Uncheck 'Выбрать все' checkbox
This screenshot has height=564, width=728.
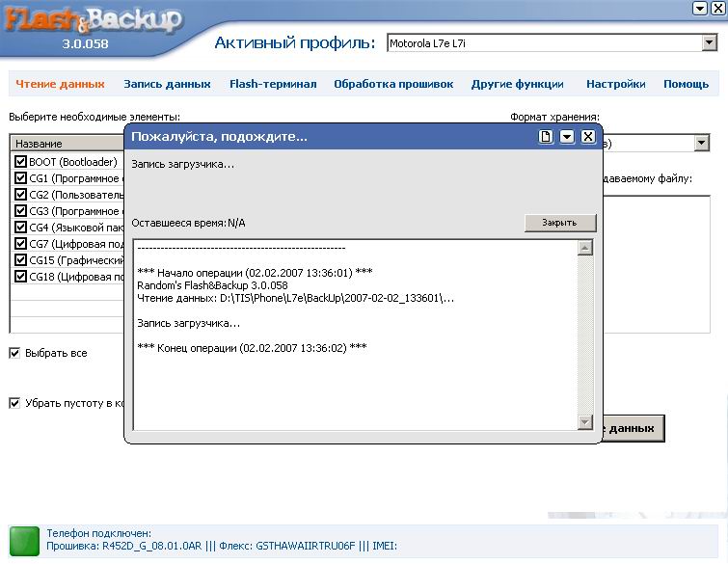pyautogui.click(x=14, y=353)
